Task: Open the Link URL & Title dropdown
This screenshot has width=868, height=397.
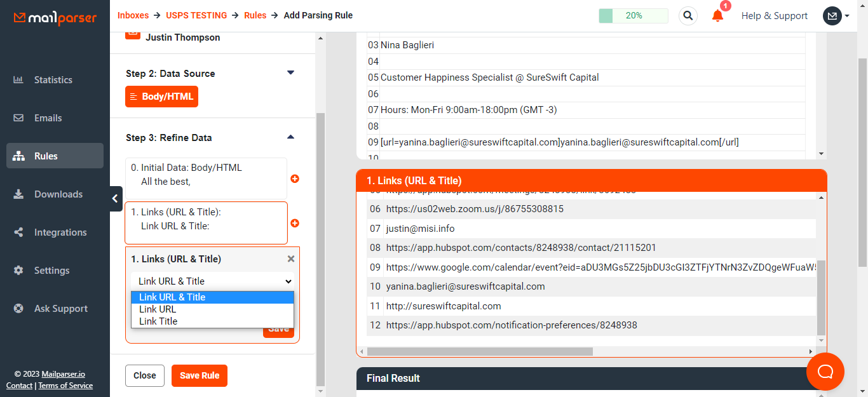Action: 213,281
